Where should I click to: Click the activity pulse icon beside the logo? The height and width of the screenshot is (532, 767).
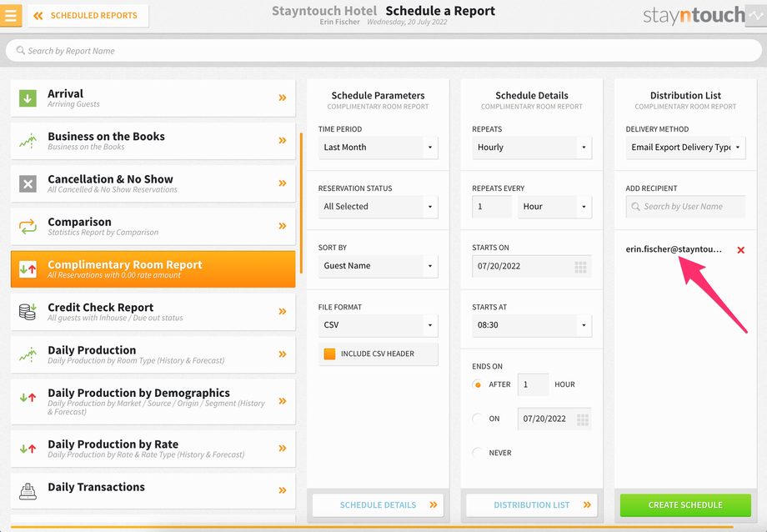click(x=756, y=15)
